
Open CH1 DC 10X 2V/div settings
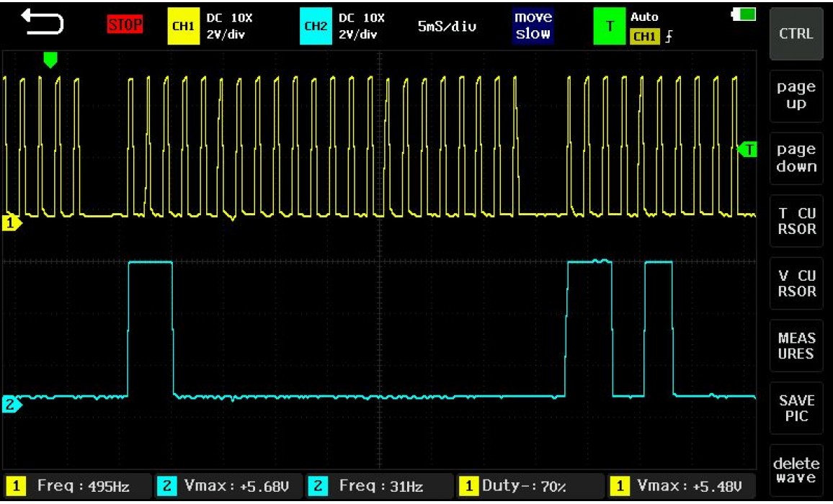[229, 27]
